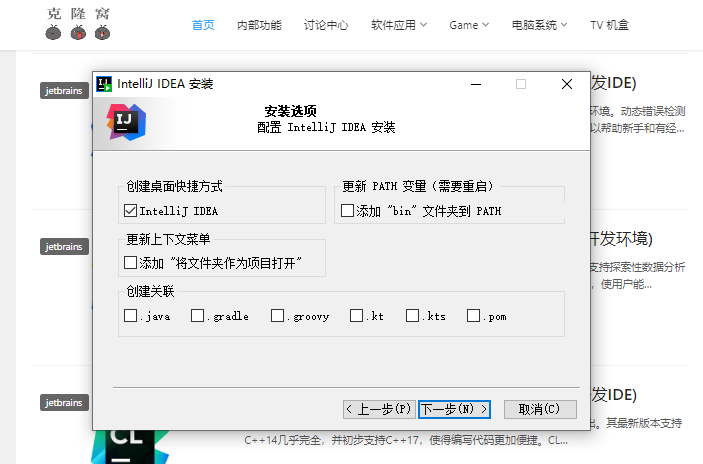Check the .java file association box
Image resolution: width=703 pixels, height=464 pixels.
(130, 316)
